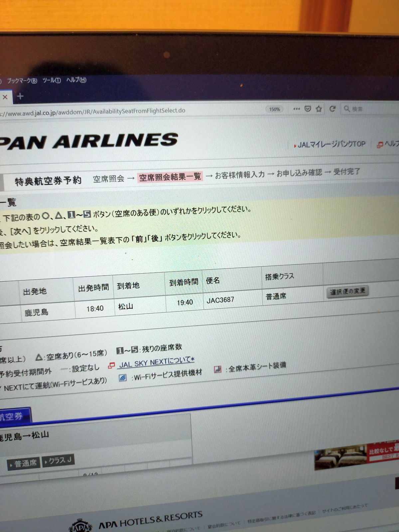Click the 普通席 class button

(23, 464)
